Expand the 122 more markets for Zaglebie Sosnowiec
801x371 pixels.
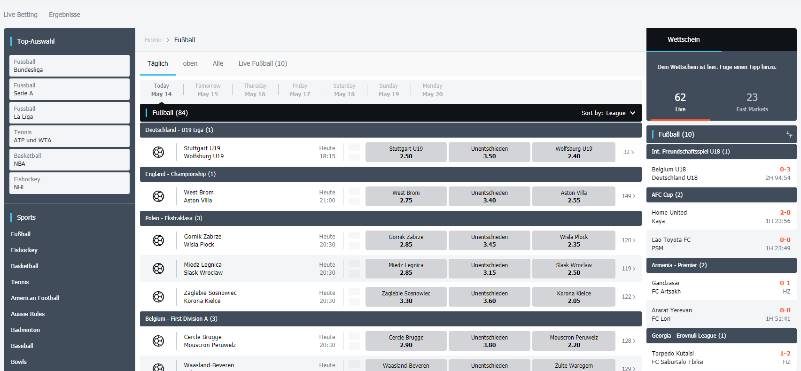(x=628, y=296)
